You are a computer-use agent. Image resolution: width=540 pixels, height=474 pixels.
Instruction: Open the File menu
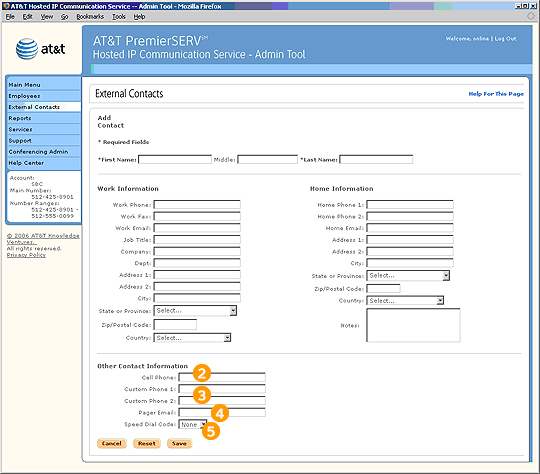tap(10, 17)
